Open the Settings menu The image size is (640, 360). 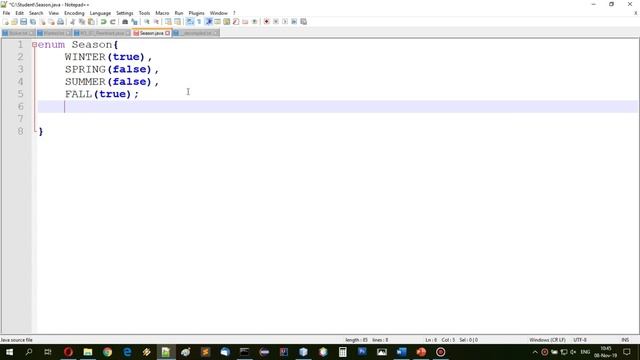coord(124,13)
